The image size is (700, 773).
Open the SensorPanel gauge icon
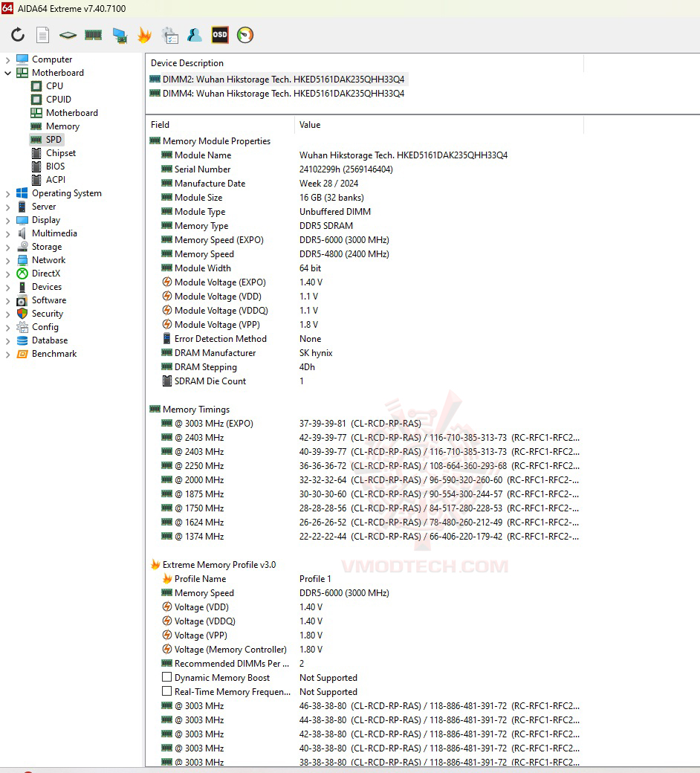pos(245,35)
